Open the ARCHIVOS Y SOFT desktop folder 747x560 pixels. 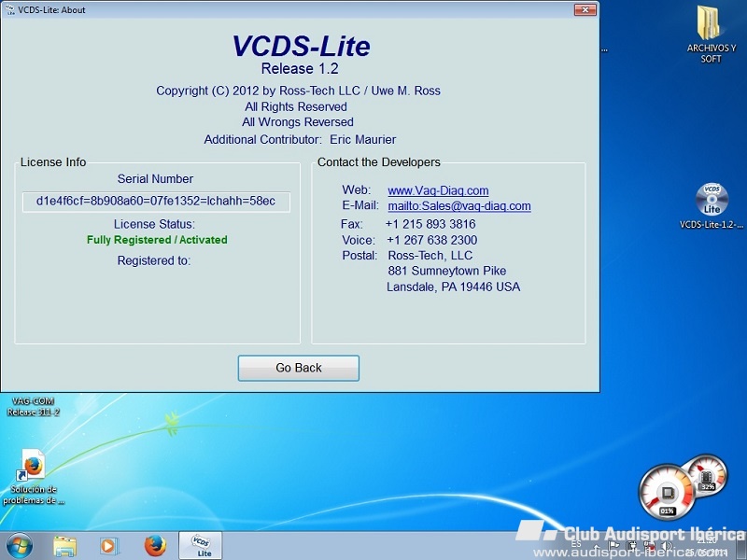(711, 34)
